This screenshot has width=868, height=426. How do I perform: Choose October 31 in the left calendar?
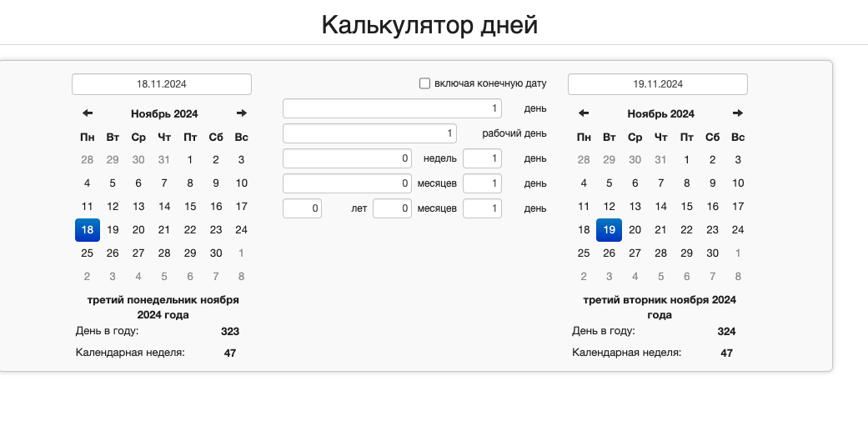coord(164,160)
